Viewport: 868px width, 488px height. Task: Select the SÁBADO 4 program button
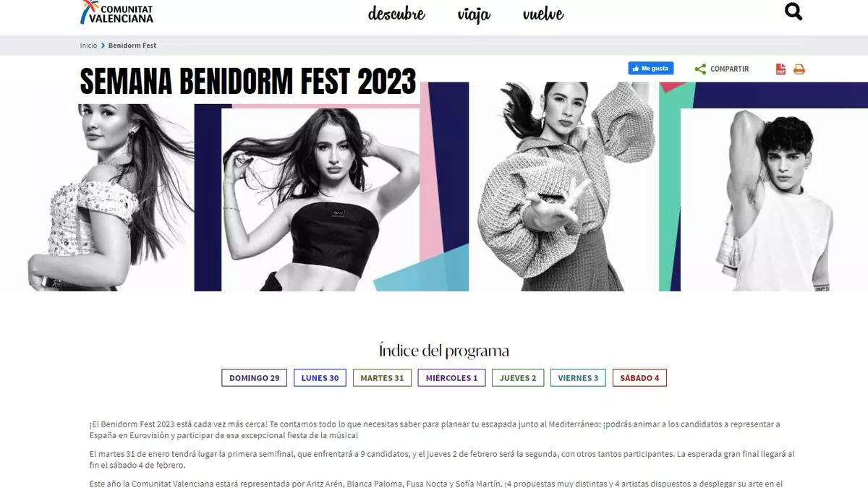[639, 378]
